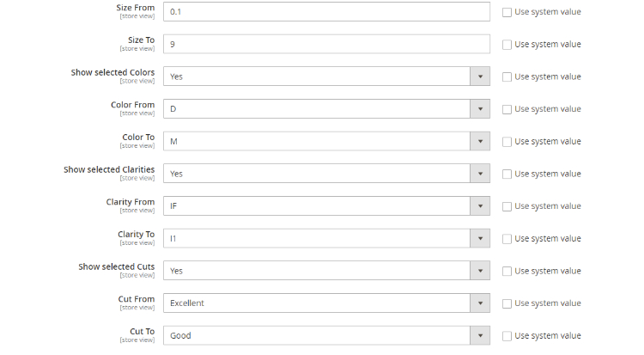Check Use system value for Size To

tap(507, 45)
